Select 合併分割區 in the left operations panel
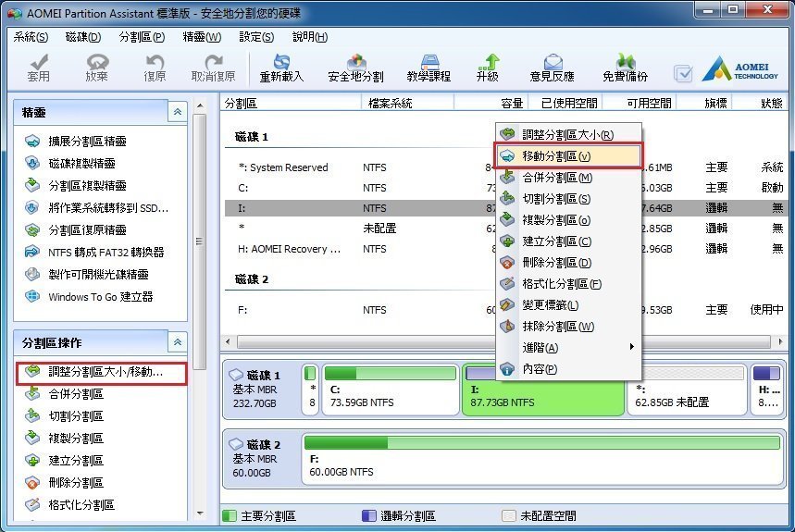Image resolution: width=795 pixels, height=532 pixels. tap(65, 394)
